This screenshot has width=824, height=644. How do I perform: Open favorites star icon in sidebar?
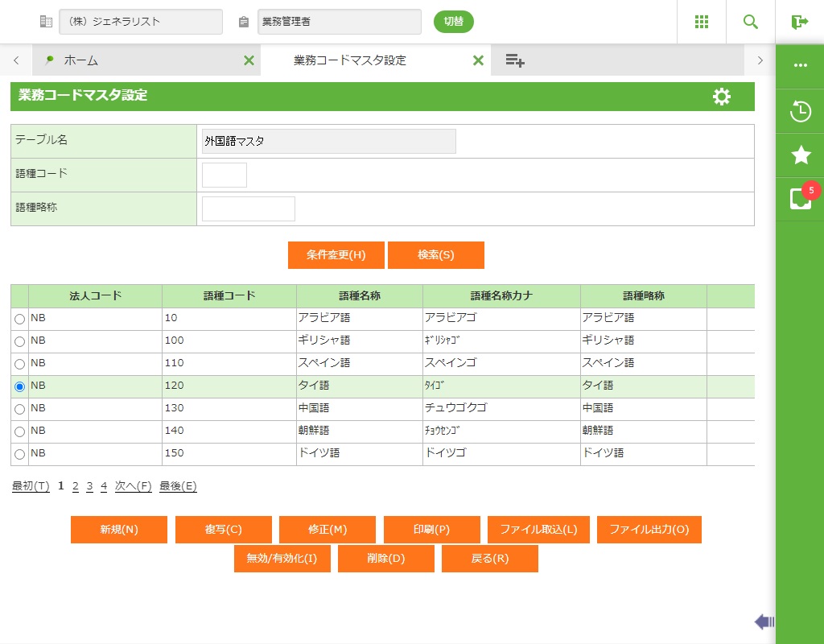coord(800,155)
